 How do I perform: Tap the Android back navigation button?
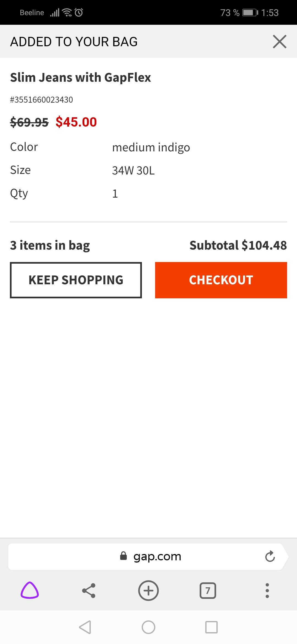coord(85,627)
